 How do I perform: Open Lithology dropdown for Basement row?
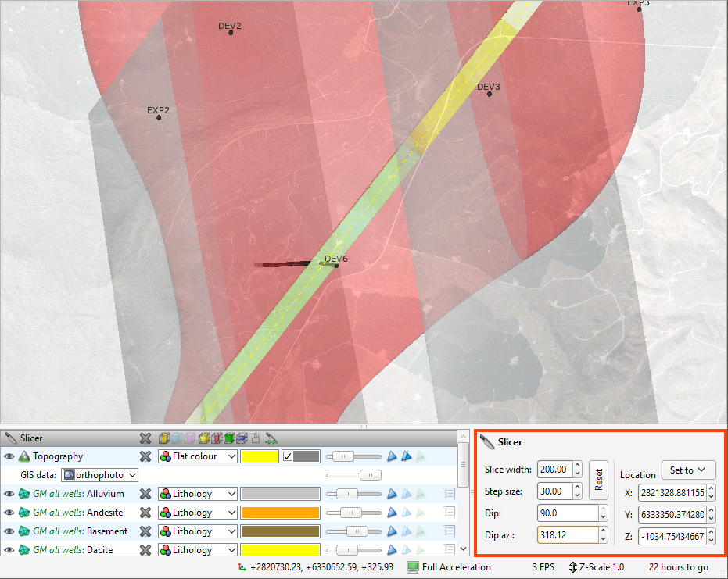click(198, 531)
